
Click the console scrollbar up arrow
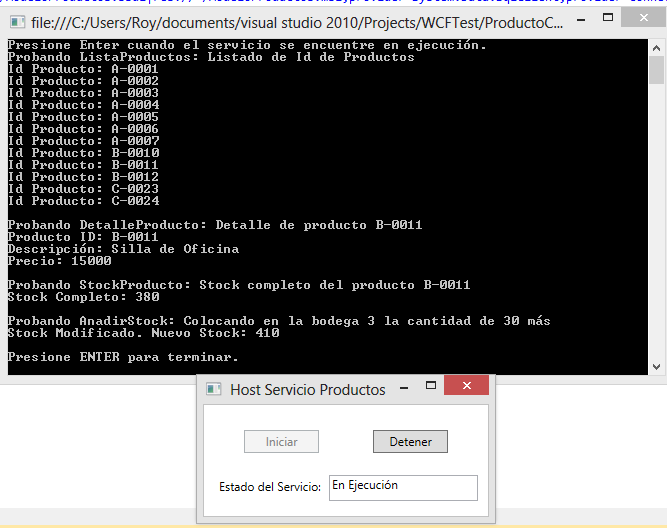point(656,48)
